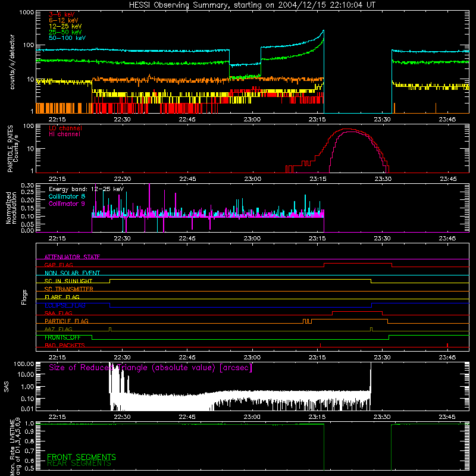The height and width of the screenshot is (476, 476).
Task: Click the AAZ FLAG pulse near 22:27
Action: [x=110, y=329]
